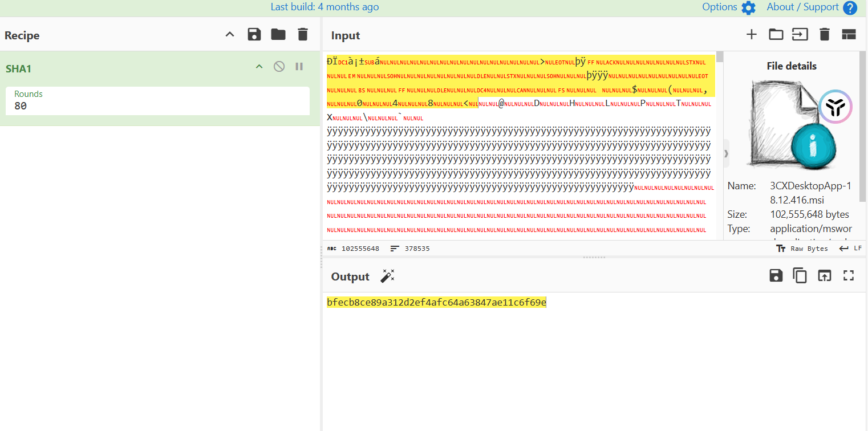Clear the recipe with the trash icon
The image size is (868, 431).
pyautogui.click(x=303, y=35)
